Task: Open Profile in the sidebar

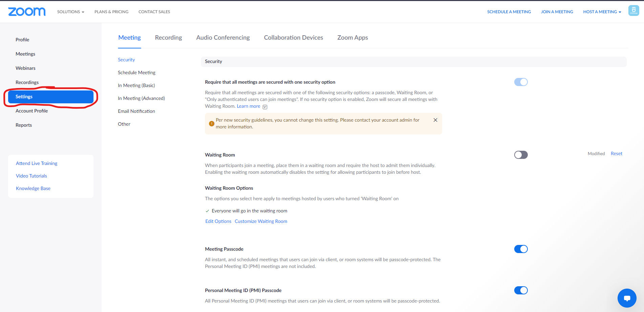Action: coord(22,40)
